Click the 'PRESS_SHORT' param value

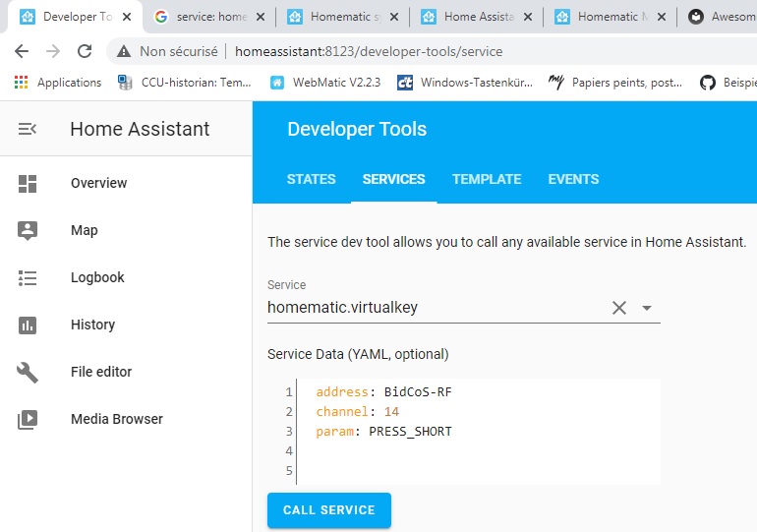click(x=410, y=431)
